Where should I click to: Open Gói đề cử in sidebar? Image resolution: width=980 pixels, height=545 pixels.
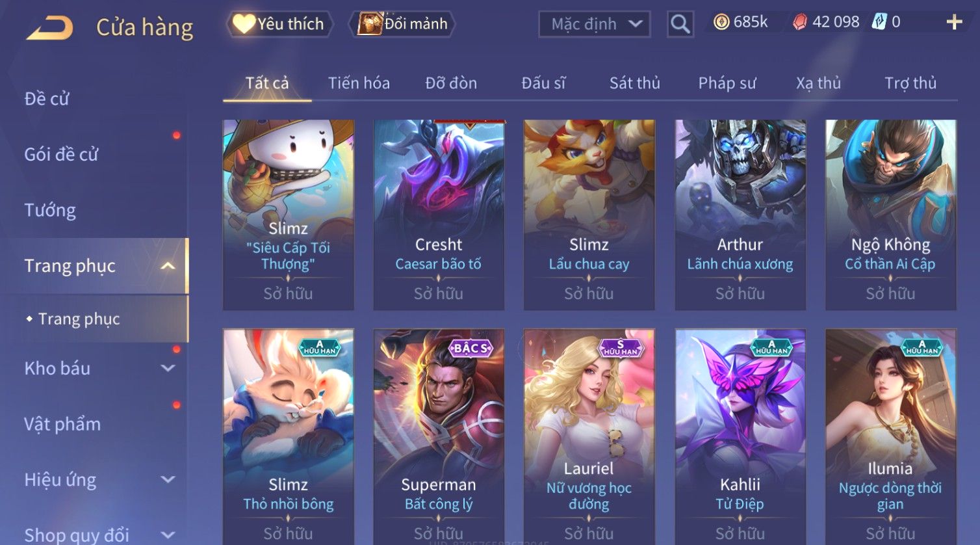tap(61, 155)
